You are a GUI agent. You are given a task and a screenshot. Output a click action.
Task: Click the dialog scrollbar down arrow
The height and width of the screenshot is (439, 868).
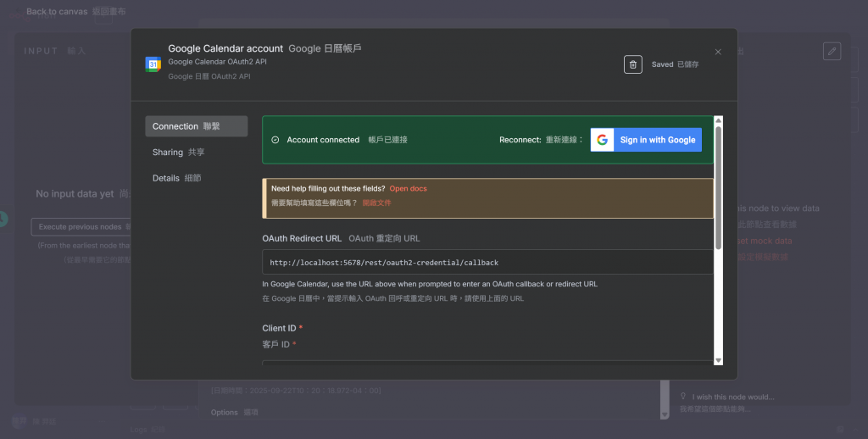coord(719,360)
